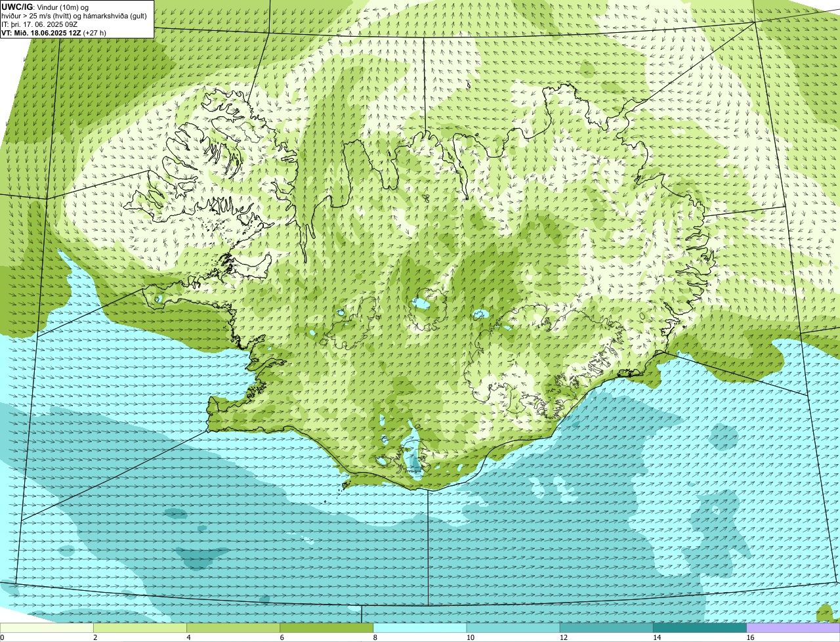
Task: Click the init time 'IT: þri. 17. 06. 2025 09Z'
Action: point(40,24)
